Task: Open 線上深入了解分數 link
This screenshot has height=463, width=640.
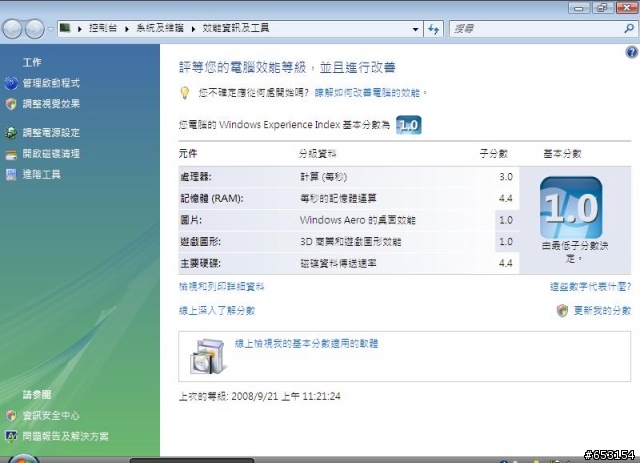Action: [x=217, y=311]
